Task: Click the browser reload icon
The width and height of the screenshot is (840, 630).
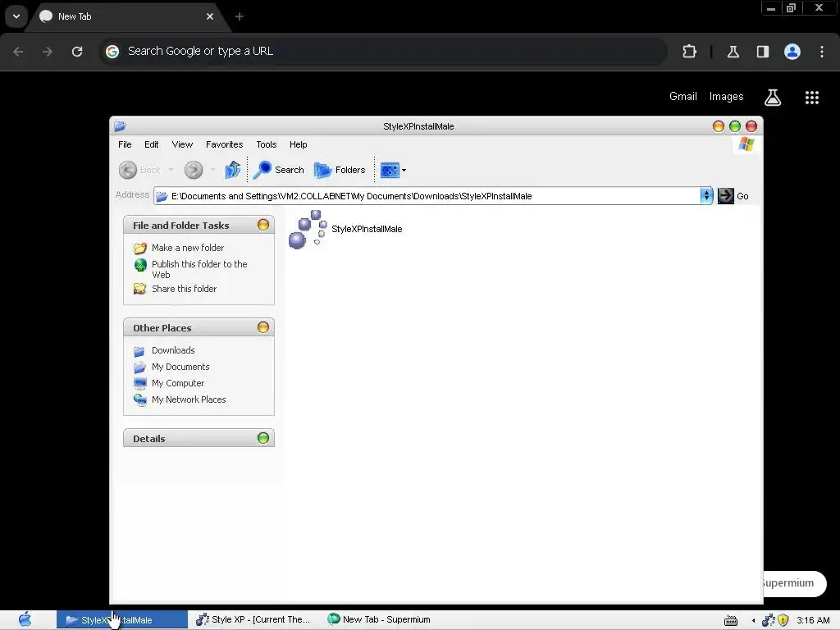Action: tap(77, 52)
